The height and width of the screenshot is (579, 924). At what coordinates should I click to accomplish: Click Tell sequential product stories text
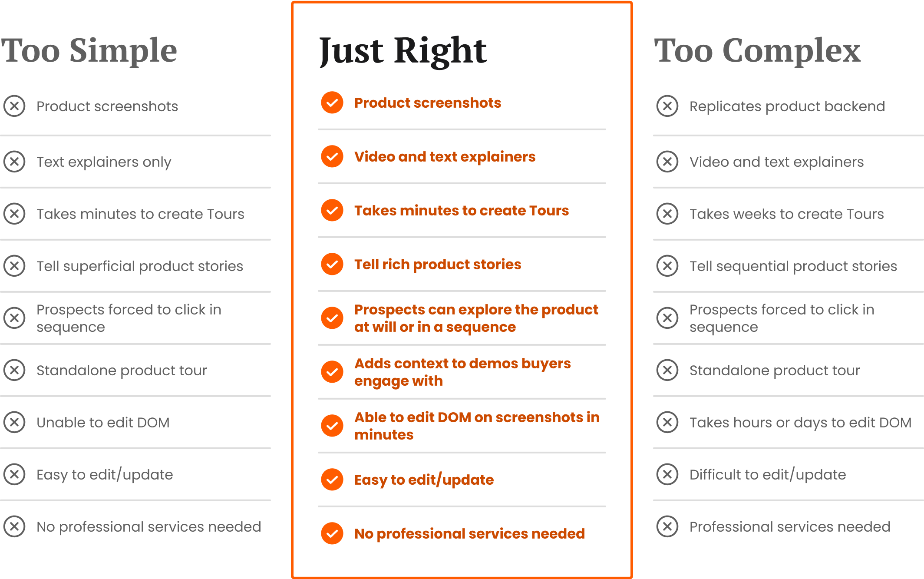[793, 266]
